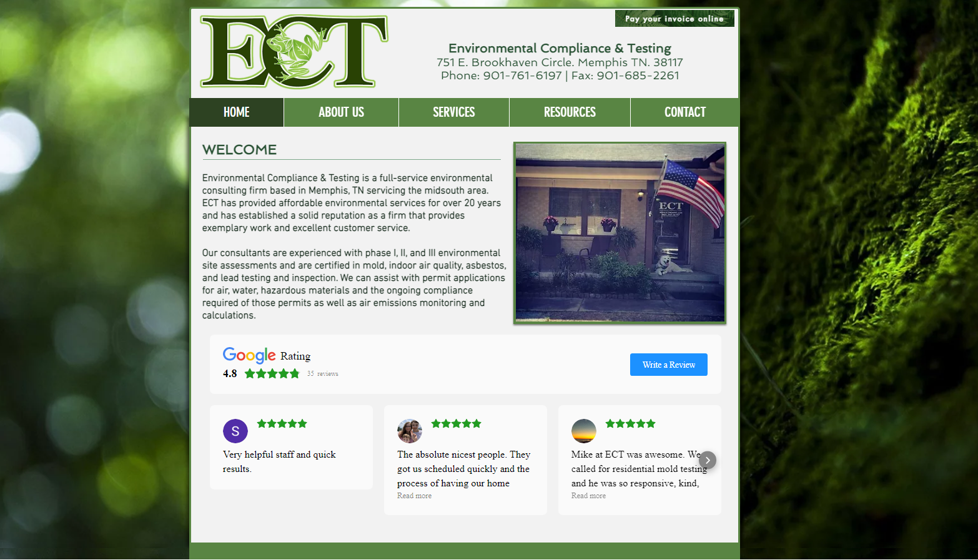Open the HOME menu tab

(x=237, y=112)
